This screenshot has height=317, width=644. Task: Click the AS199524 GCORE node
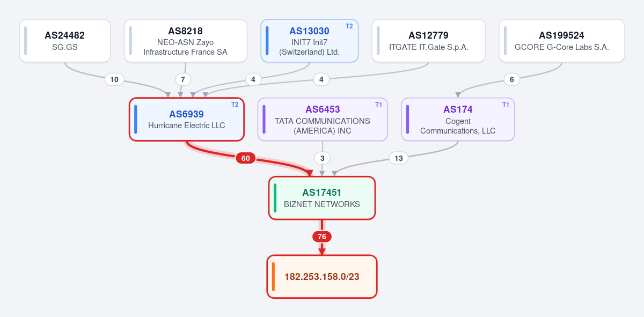(x=562, y=41)
